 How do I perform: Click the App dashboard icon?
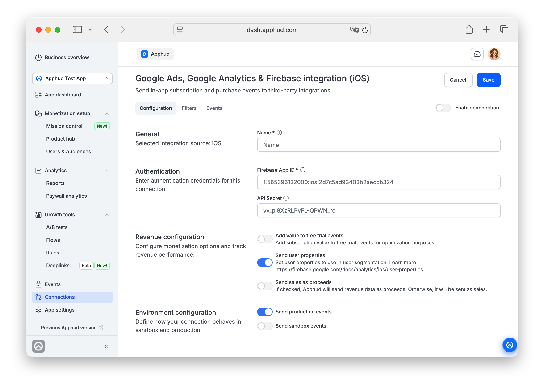pos(38,95)
